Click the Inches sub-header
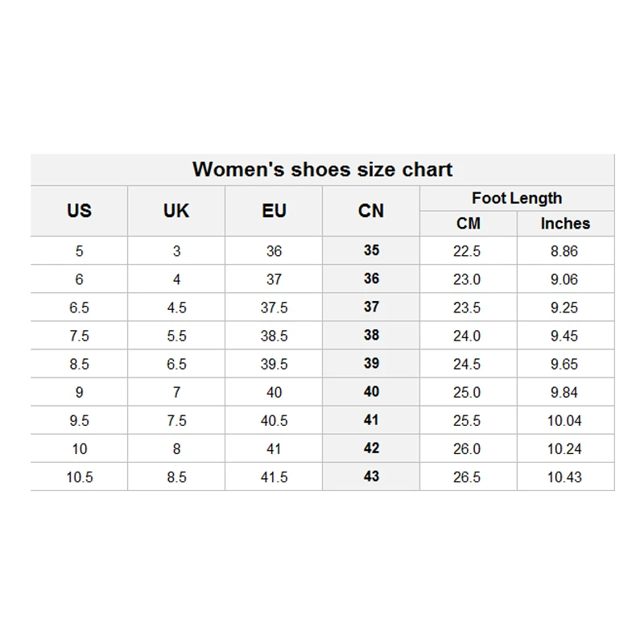The height and width of the screenshot is (644, 644). pyautogui.click(x=565, y=224)
